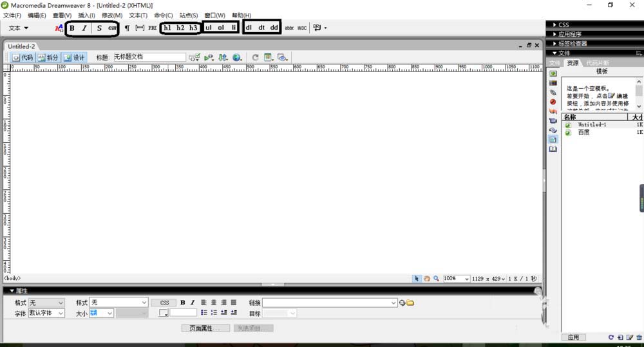The image size is (644, 347).
Task: Apply italic using the Insert bar I button
Action: (x=84, y=28)
